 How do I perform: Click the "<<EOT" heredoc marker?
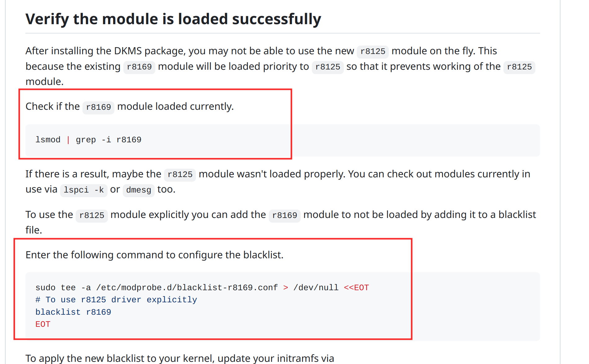coord(356,288)
